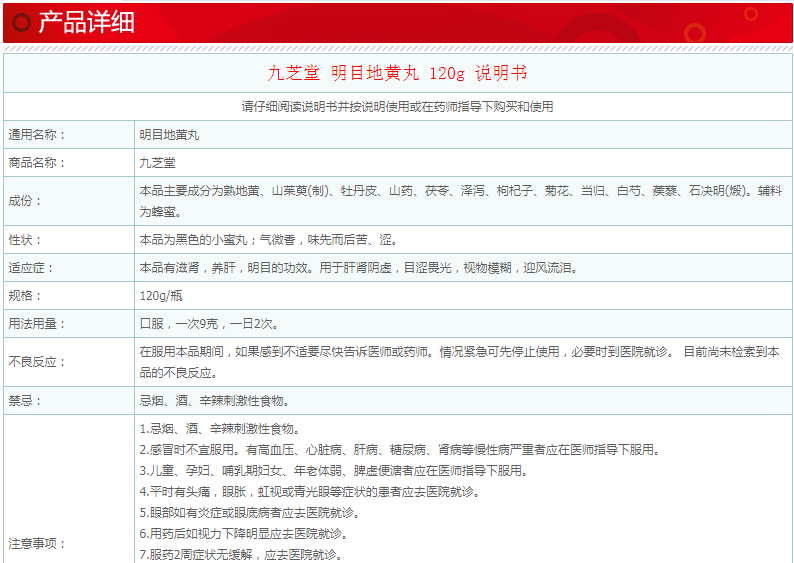Screen dimensions: 794x563
Task: Click precaution 6.用药后如视力下降明显
Action: (x=244, y=533)
